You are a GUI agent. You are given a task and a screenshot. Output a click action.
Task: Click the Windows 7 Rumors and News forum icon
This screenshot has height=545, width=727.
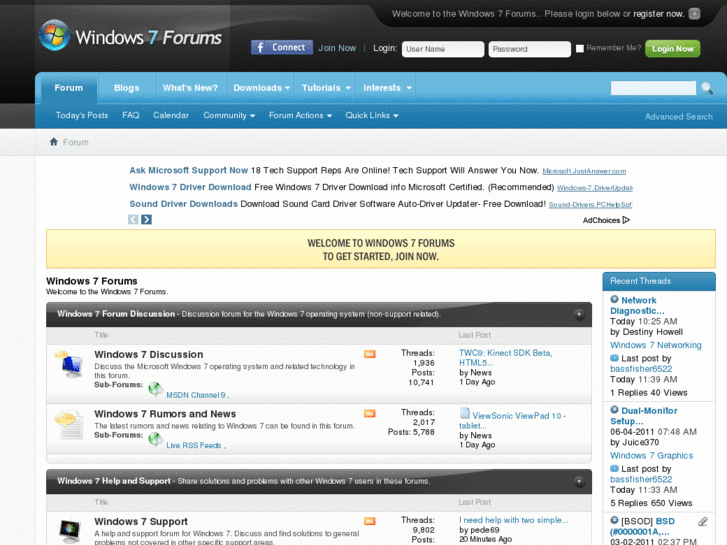click(69, 424)
